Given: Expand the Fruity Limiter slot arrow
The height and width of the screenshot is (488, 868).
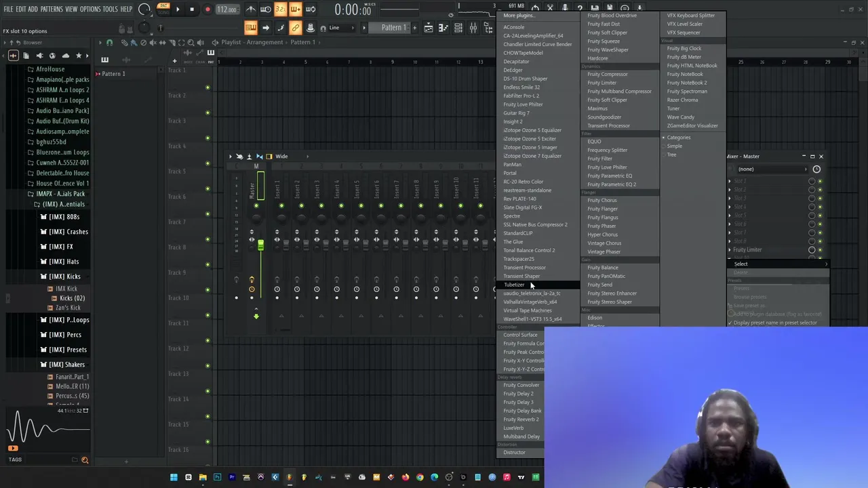Looking at the screenshot, I should [730, 250].
